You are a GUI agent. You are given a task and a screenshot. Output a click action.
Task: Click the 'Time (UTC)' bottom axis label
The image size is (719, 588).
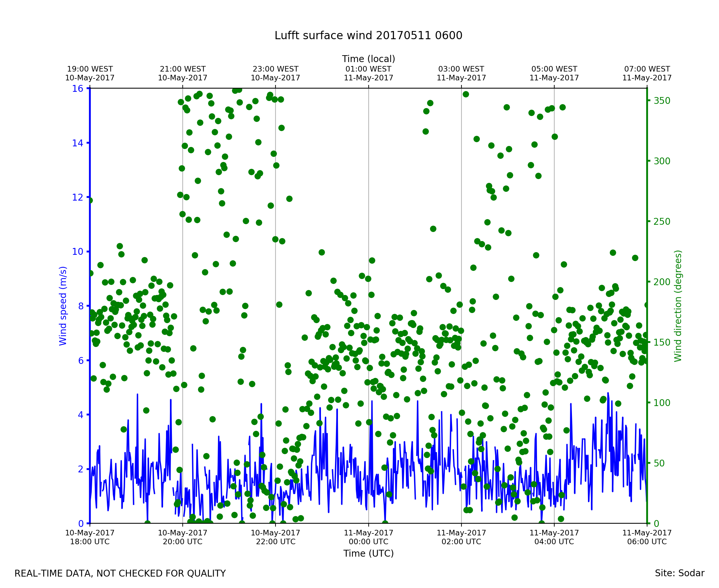point(368,553)
